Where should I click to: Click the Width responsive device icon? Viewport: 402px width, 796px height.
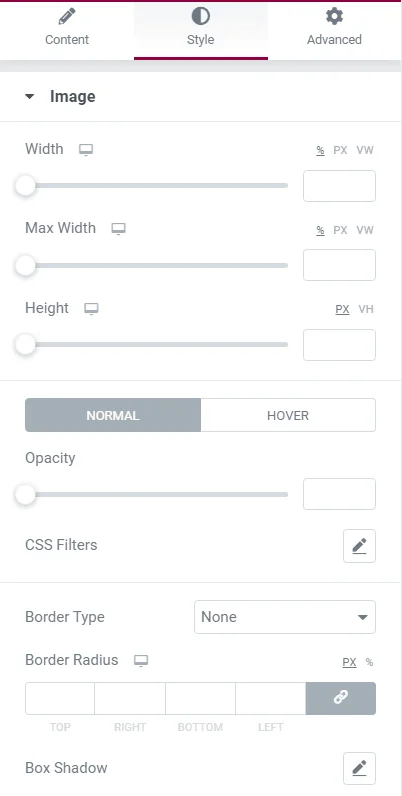coord(86,150)
